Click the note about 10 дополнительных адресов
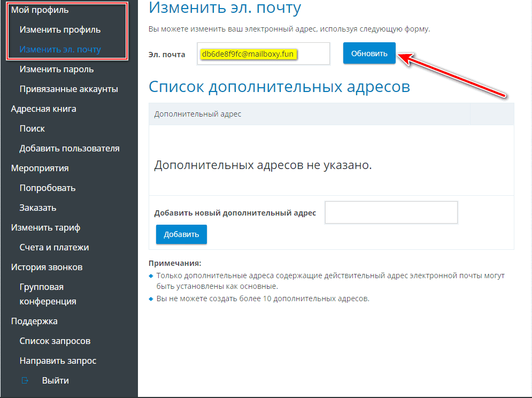 263,298
